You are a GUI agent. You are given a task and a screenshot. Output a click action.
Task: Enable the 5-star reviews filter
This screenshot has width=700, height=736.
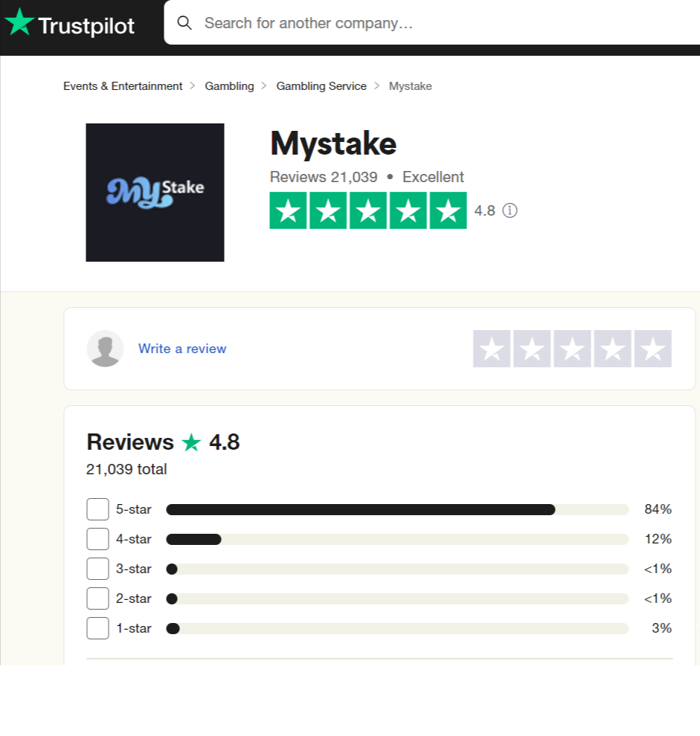coord(97,509)
